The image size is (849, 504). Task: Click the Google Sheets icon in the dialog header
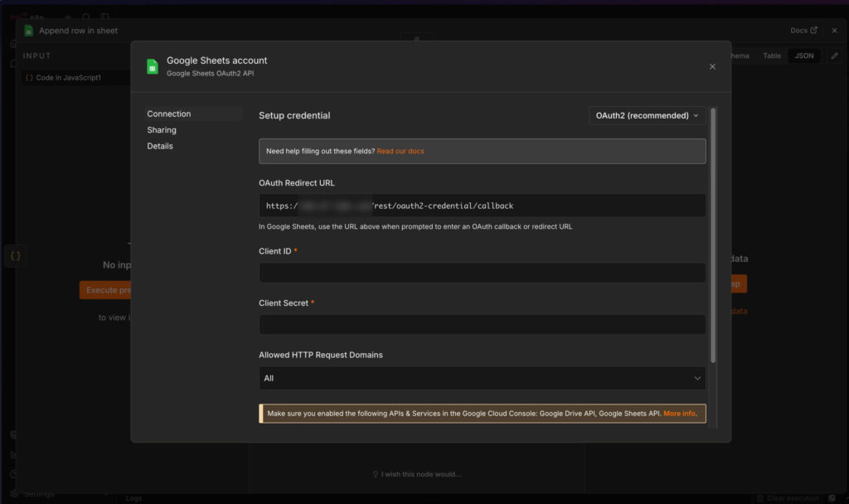pos(153,66)
